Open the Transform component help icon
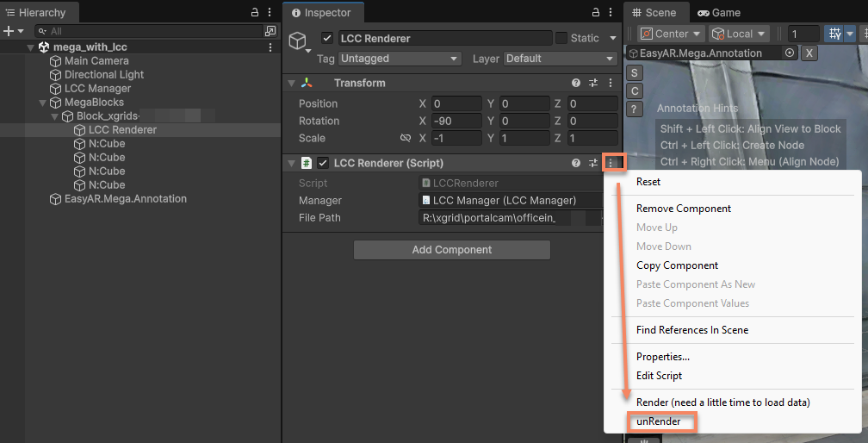 [x=576, y=83]
